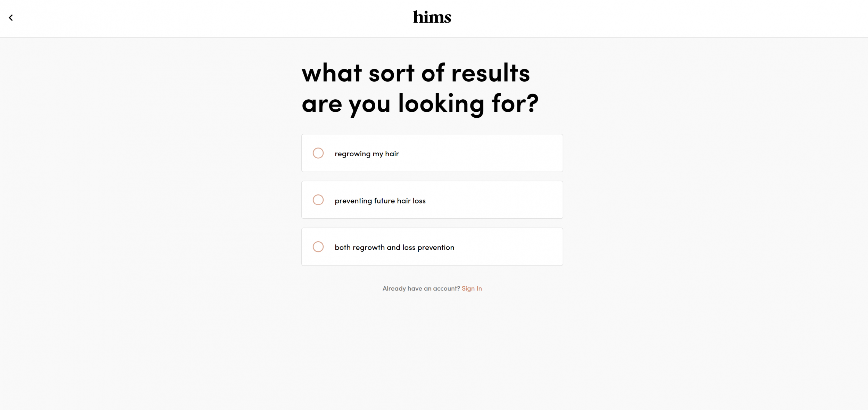Open the Sign In link
This screenshot has height=410, width=868.
471,288
